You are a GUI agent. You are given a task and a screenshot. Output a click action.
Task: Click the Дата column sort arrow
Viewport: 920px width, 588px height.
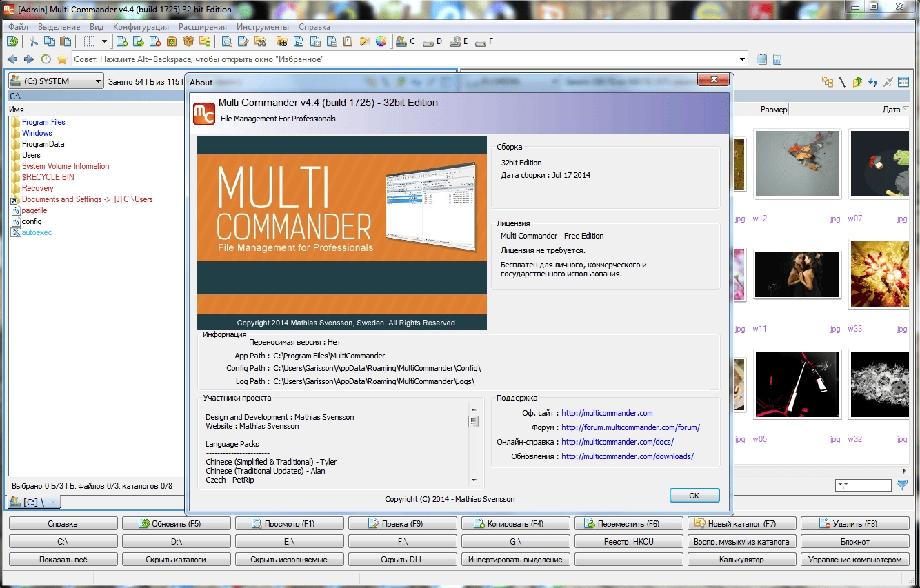pos(906,110)
